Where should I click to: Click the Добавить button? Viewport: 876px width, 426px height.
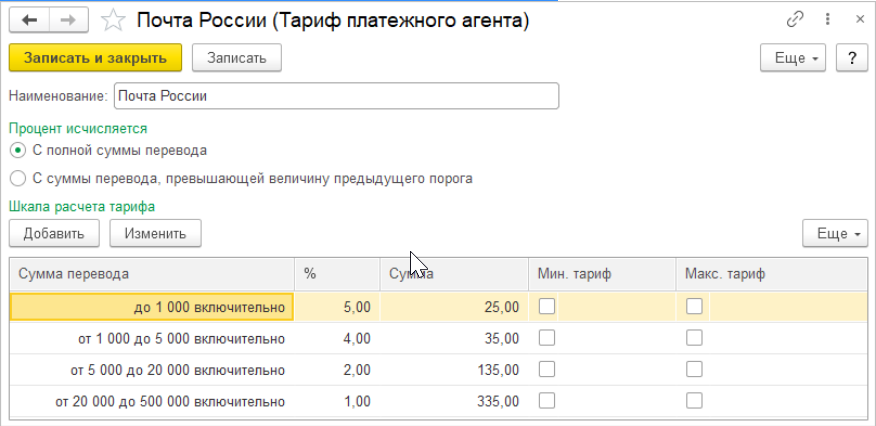[x=54, y=233]
